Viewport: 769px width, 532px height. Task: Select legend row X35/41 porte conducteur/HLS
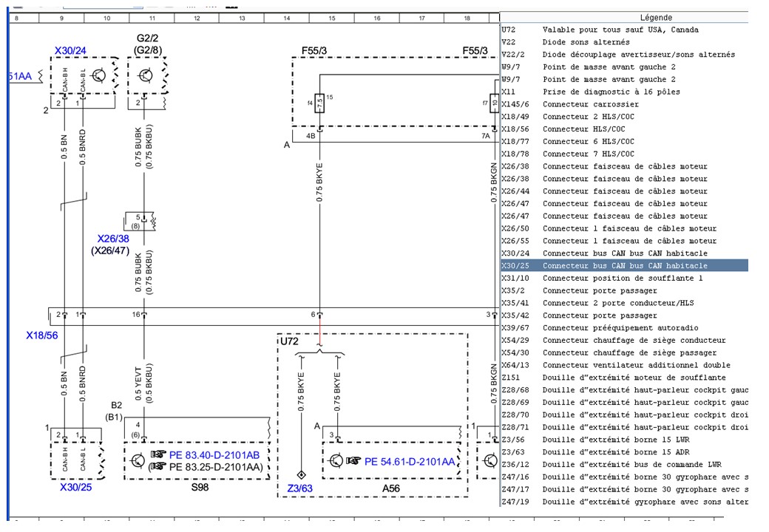(x=624, y=303)
